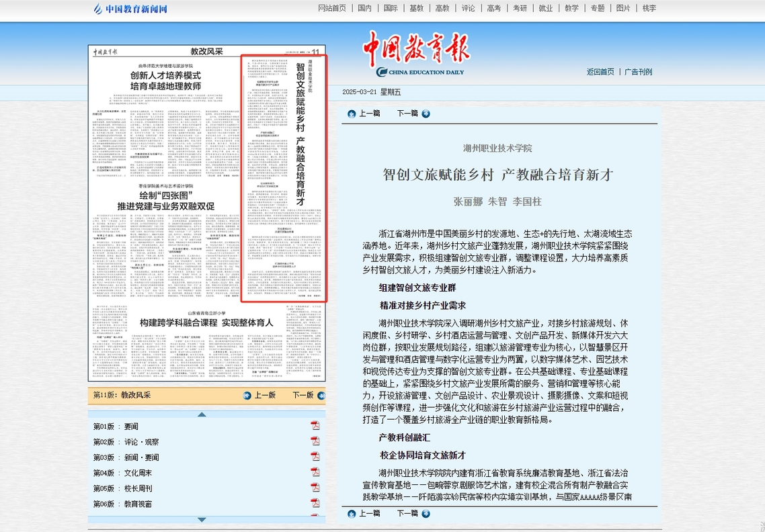Open page 第02版：评论·观察 from the list
Viewport: 765px width, 532px height.
pyautogui.click(x=126, y=442)
